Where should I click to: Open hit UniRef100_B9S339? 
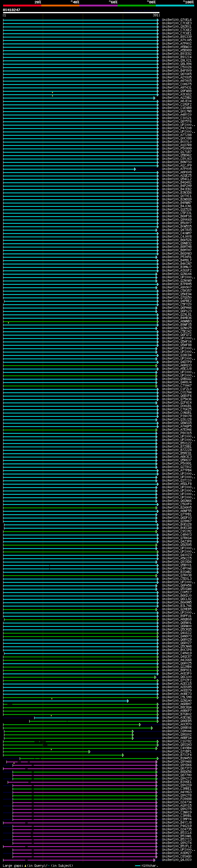(x=177, y=37)
